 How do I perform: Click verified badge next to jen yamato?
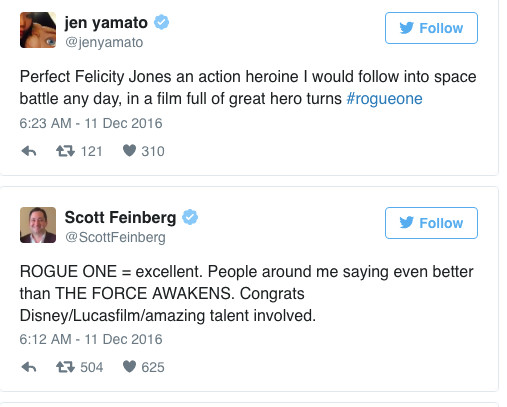pyautogui.click(x=161, y=22)
